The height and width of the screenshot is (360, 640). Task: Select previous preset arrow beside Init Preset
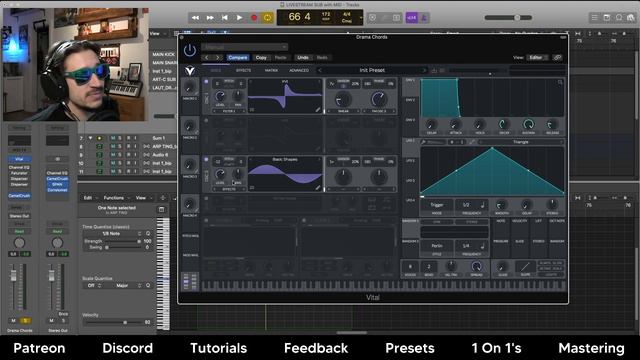click(x=320, y=70)
